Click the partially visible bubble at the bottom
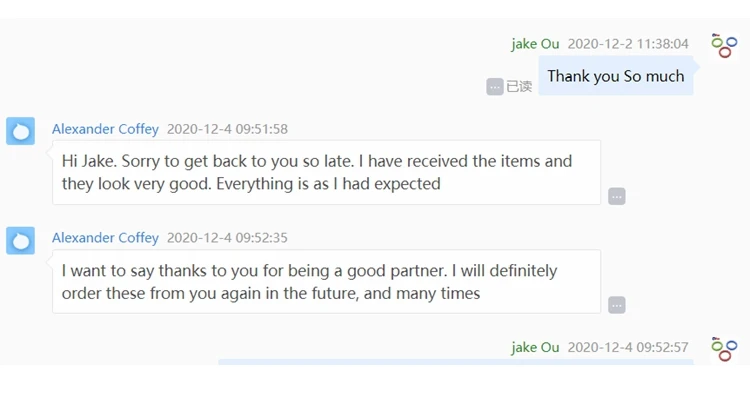This screenshot has height=400, width=750. tap(455, 362)
